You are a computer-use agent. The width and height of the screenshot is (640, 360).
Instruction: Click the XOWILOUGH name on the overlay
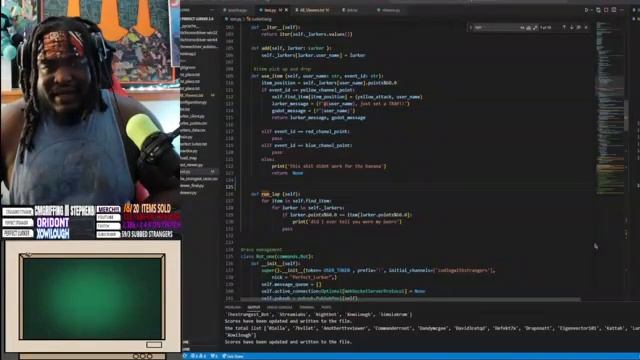click(53, 233)
